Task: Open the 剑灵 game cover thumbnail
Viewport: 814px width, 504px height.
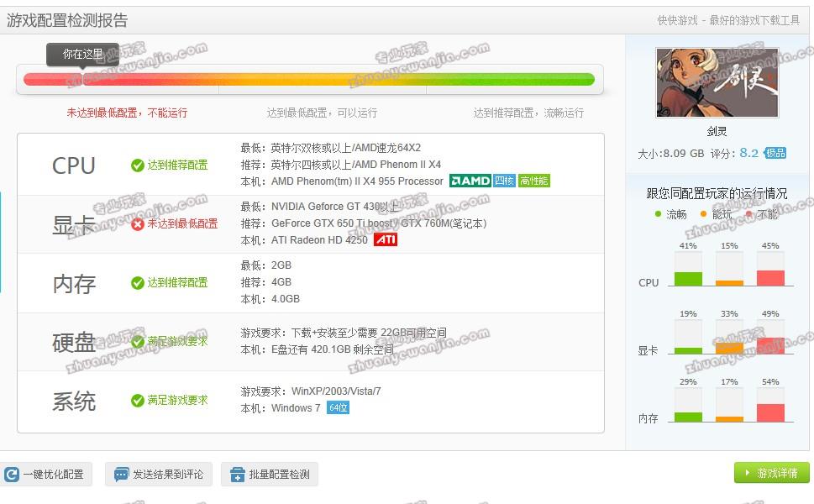Action: (717, 82)
